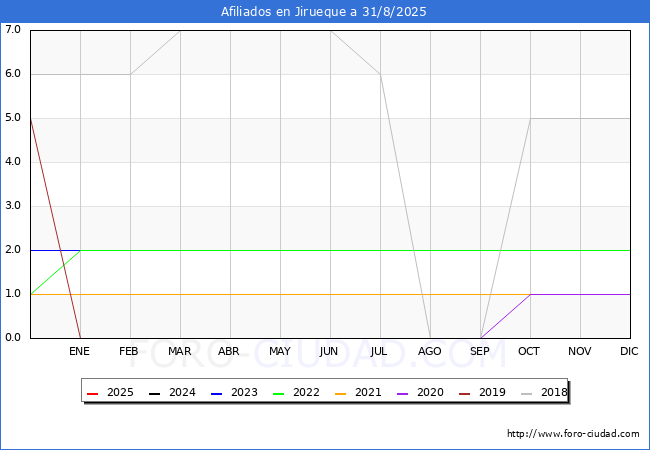Click the MAR month axis label
This screenshot has width=650, height=450.
pyautogui.click(x=180, y=352)
